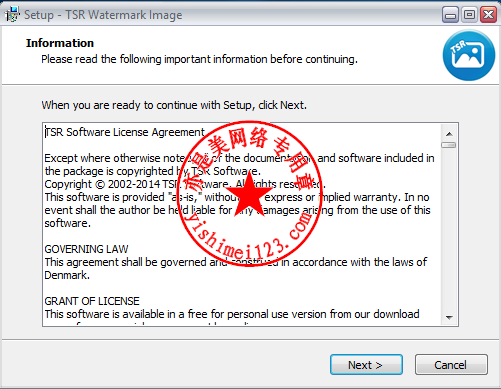Click the 'GRANT OF LICENSE' heading in text
The width and height of the screenshot is (501, 389).
pos(92,301)
